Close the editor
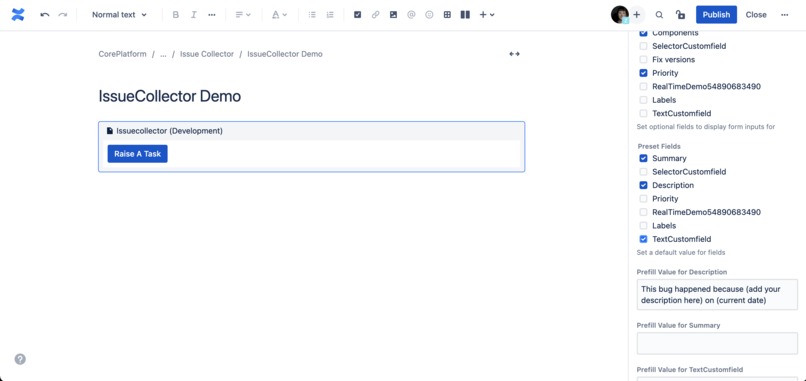This screenshot has height=381, width=806. [x=756, y=15]
